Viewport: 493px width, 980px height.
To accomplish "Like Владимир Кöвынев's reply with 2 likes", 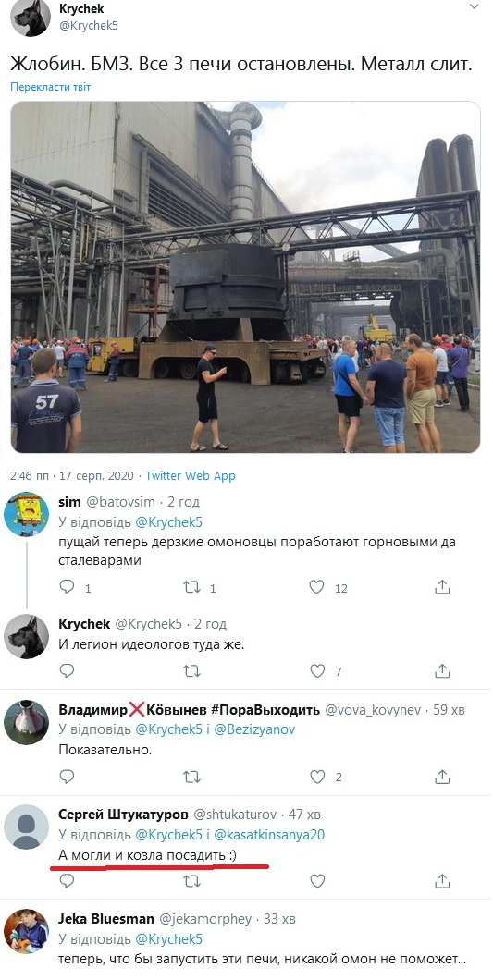I will pyautogui.click(x=317, y=777).
